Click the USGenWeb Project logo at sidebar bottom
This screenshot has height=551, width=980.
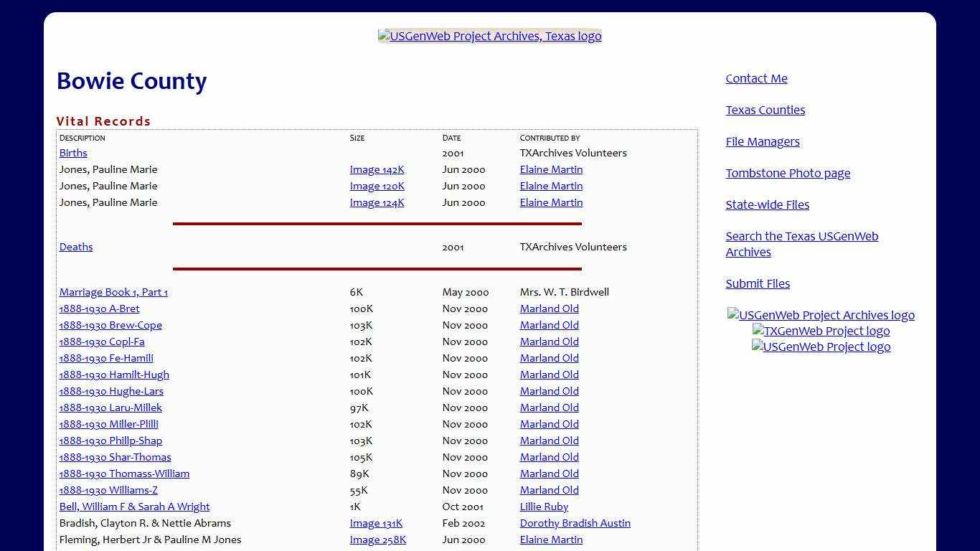click(x=821, y=347)
